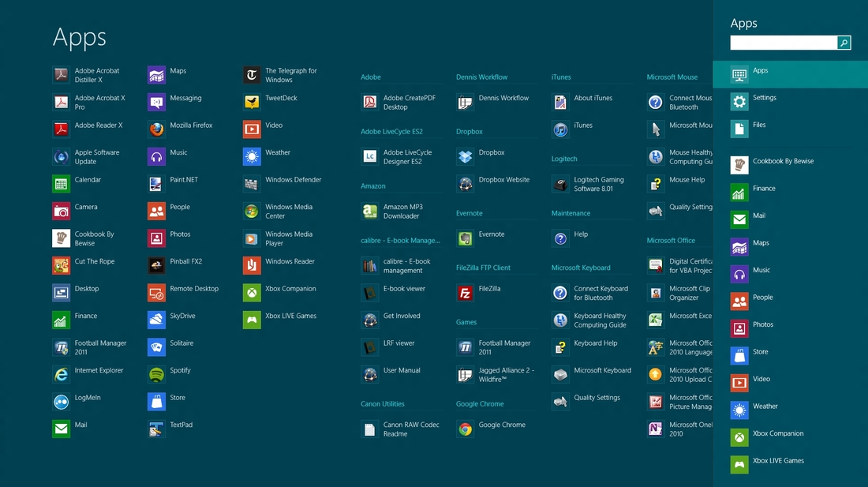
Task: Launch the Remote Desktop icon
Action: point(156,293)
